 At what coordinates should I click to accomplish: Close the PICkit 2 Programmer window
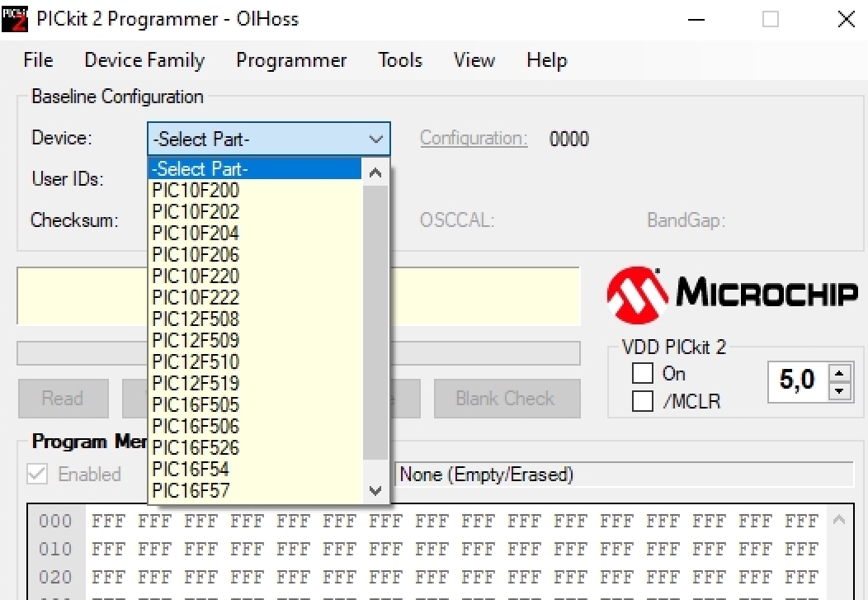coord(846,19)
